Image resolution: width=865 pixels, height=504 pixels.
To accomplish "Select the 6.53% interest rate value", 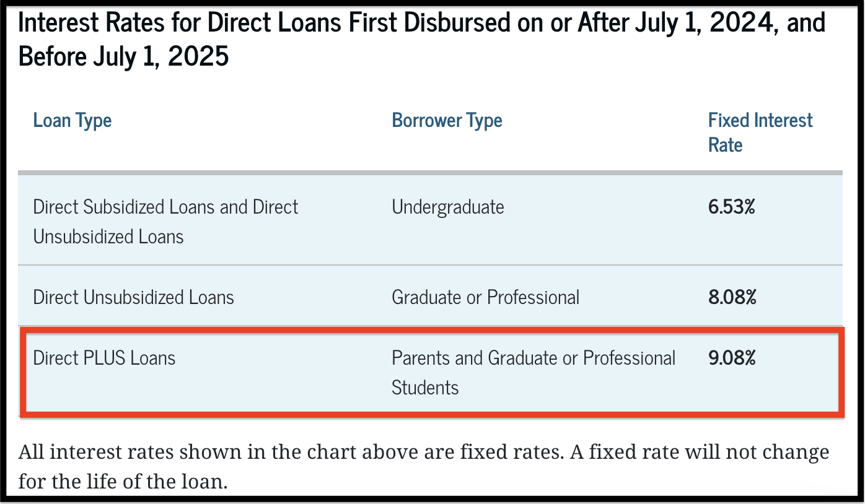I will (732, 207).
